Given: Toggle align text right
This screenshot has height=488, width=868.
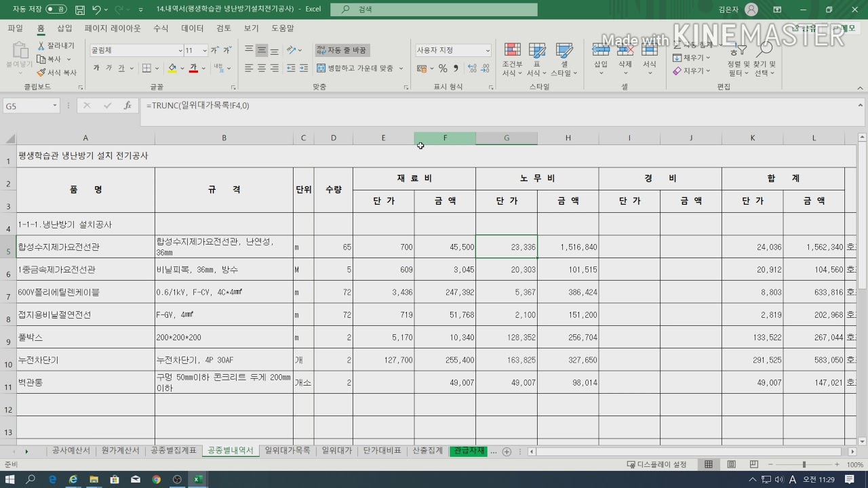Looking at the screenshot, I should click(x=274, y=68).
